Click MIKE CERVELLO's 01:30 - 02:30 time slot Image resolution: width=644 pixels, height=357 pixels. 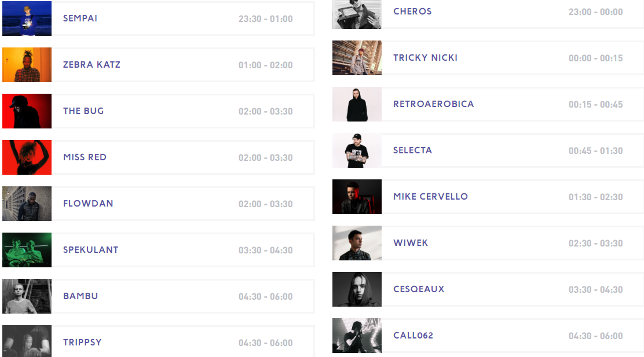pos(595,197)
